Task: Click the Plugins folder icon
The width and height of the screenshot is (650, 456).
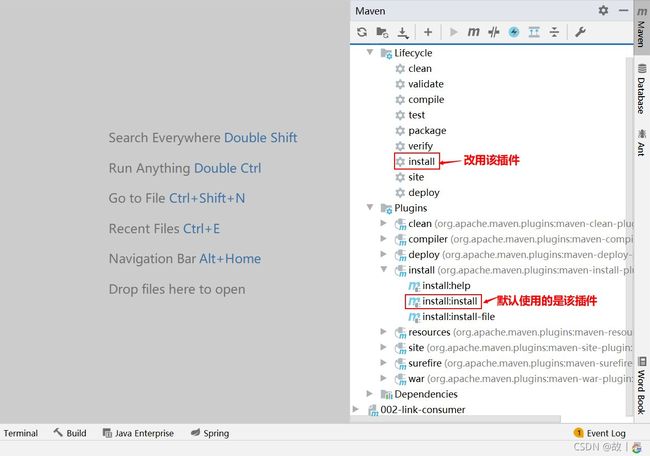Action: pyautogui.click(x=386, y=208)
